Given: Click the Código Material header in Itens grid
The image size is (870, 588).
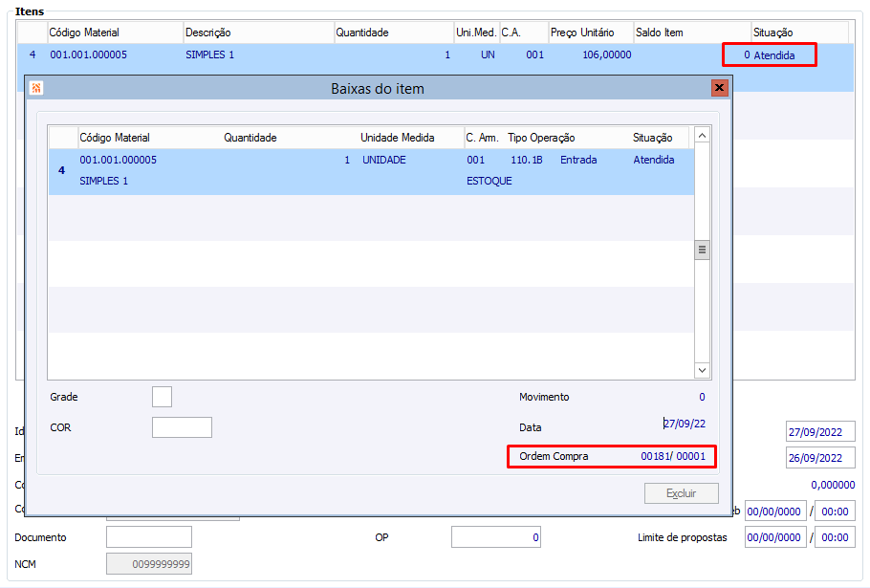Looking at the screenshot, I should (x=84, y=33).
